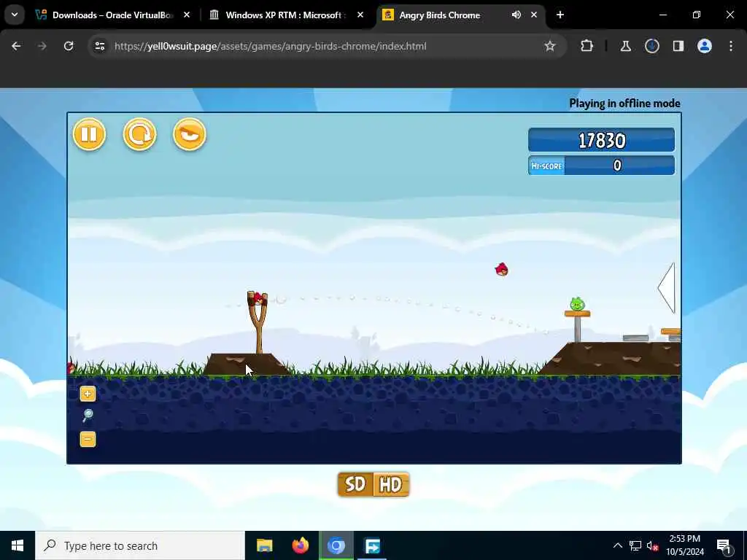The image size is (747, 560).
Task: Open volume control tray icon
Action: (652, 545)
